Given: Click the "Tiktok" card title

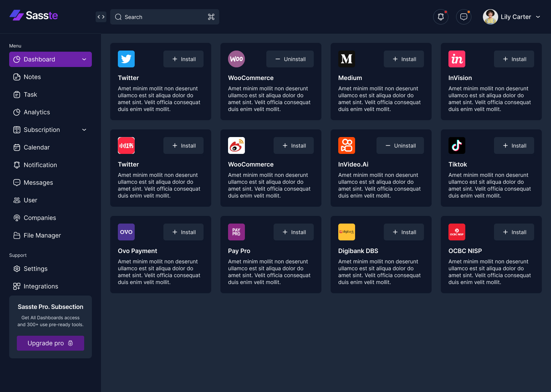Looking at the screenshot, I should (458, 164).
